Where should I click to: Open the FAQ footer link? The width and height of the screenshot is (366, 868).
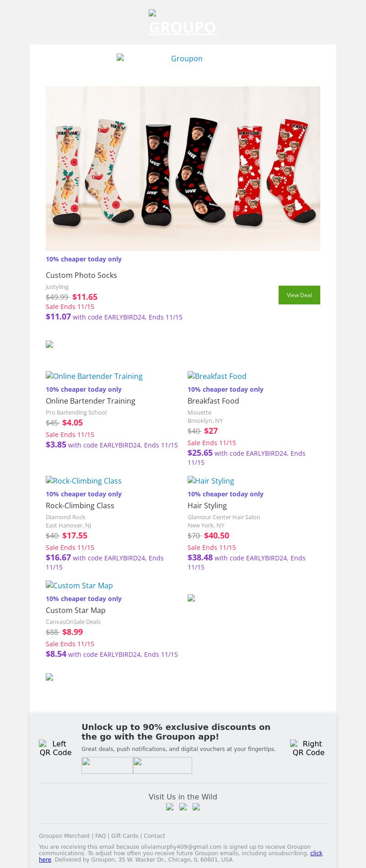click(x=100, y=836)
